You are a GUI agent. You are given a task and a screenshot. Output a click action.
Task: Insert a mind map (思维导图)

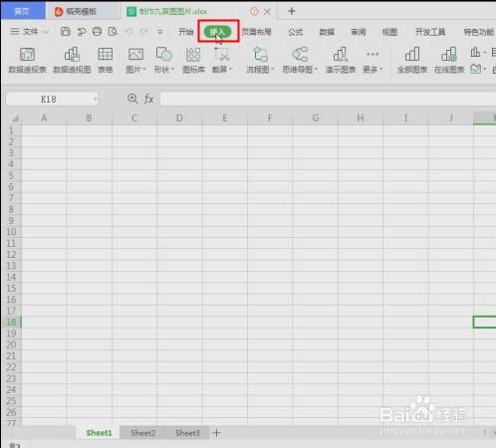300,60
